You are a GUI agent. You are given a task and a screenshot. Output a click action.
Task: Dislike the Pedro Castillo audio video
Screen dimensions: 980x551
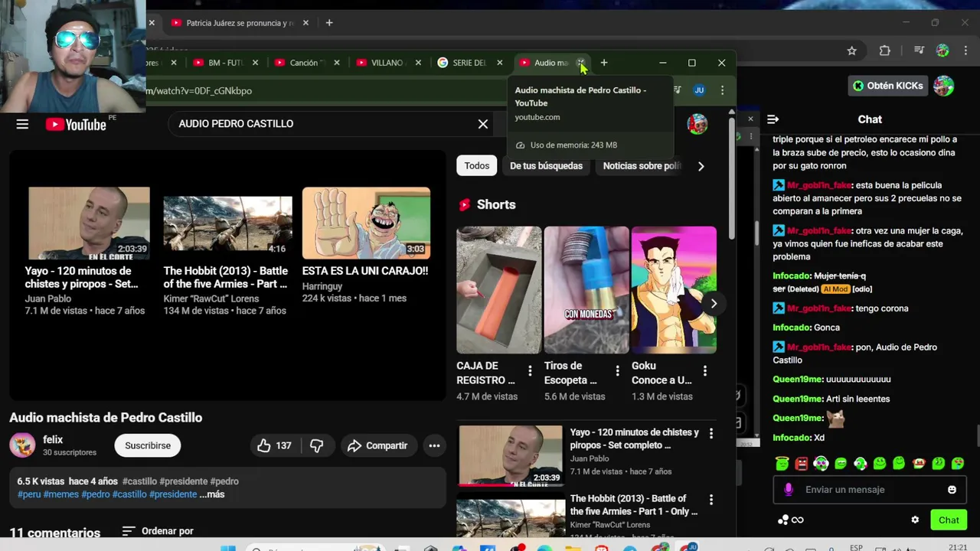(316, 445)
